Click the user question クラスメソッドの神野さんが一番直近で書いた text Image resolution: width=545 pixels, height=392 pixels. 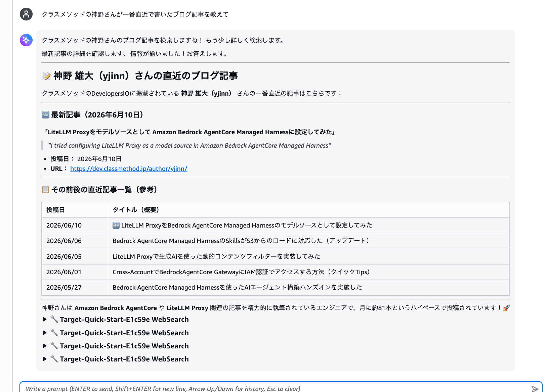coord(135,14)
